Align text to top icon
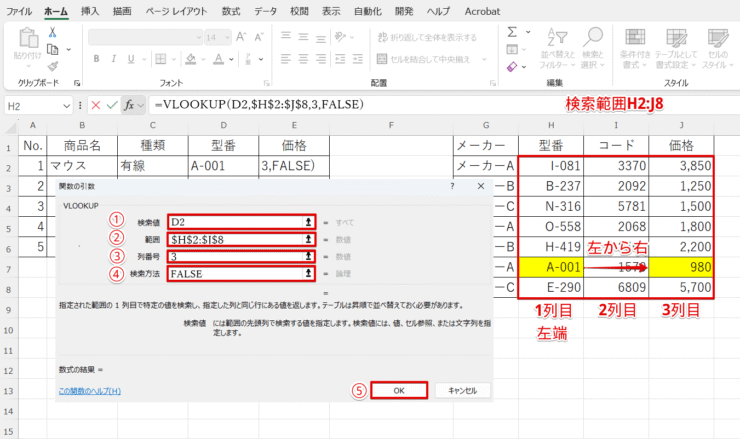Image resolution: width=740 pixels, height=439 pixels. point(286,37)
